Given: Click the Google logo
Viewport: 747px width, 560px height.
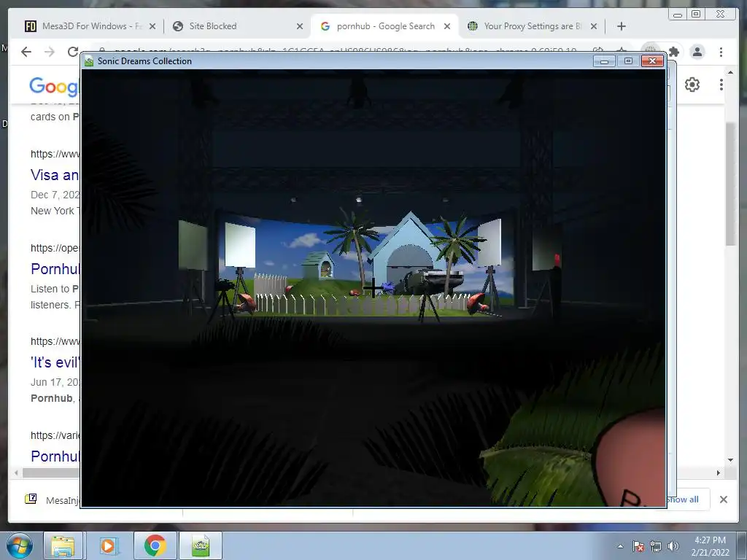Looking at the screenshot, I should pyautogui.click(x=54, y=86).
